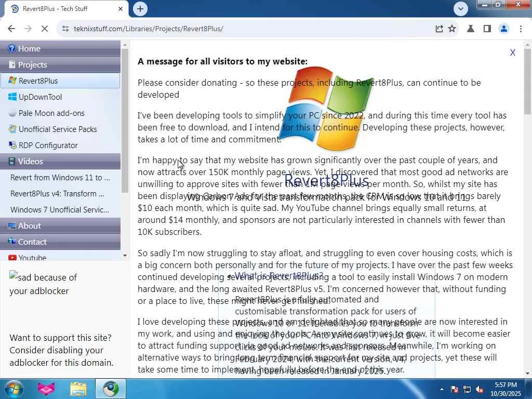This screenshot has height=399, width=532.
Task: Open the About sidebar section
Action: click(60, 225)
